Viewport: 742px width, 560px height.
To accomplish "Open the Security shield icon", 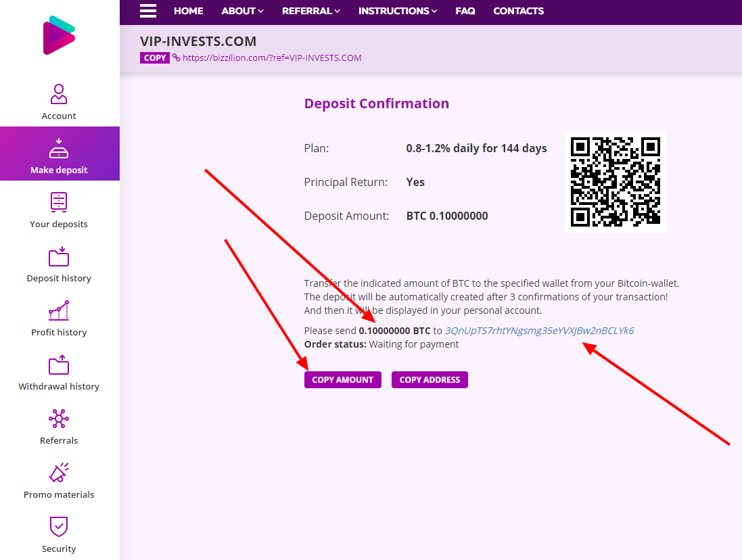I will 59,527.
